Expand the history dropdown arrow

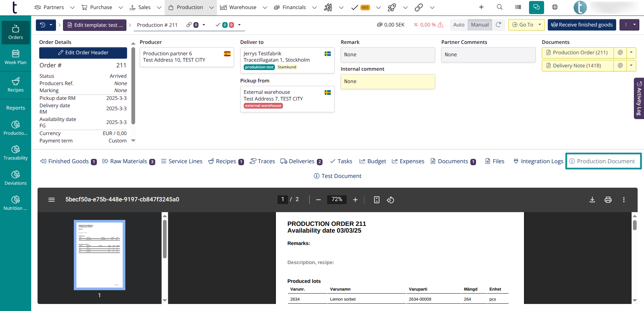[51, 25]
